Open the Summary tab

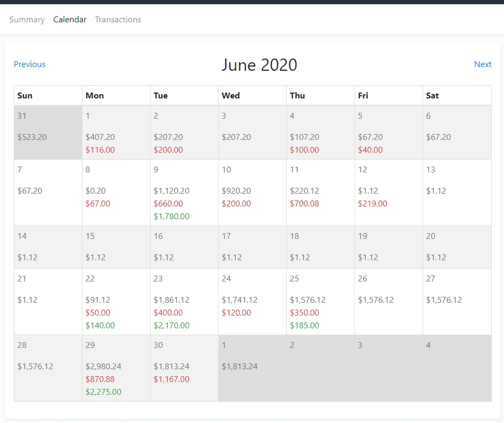(27, 20)
